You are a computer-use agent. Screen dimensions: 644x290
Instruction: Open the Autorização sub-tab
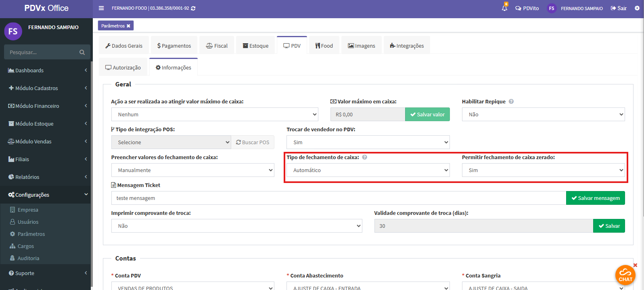[x=123, y=67]
